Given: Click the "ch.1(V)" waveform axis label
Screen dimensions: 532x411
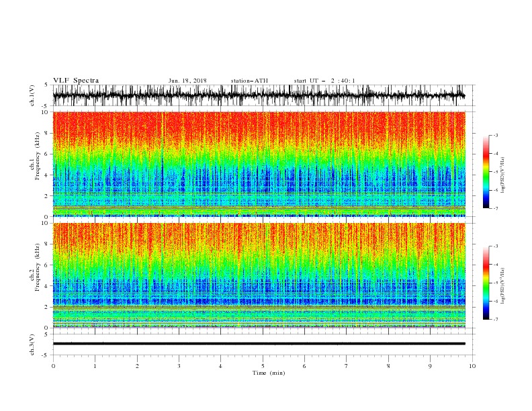Looking at the screenshot, I should tap(32, 95).
